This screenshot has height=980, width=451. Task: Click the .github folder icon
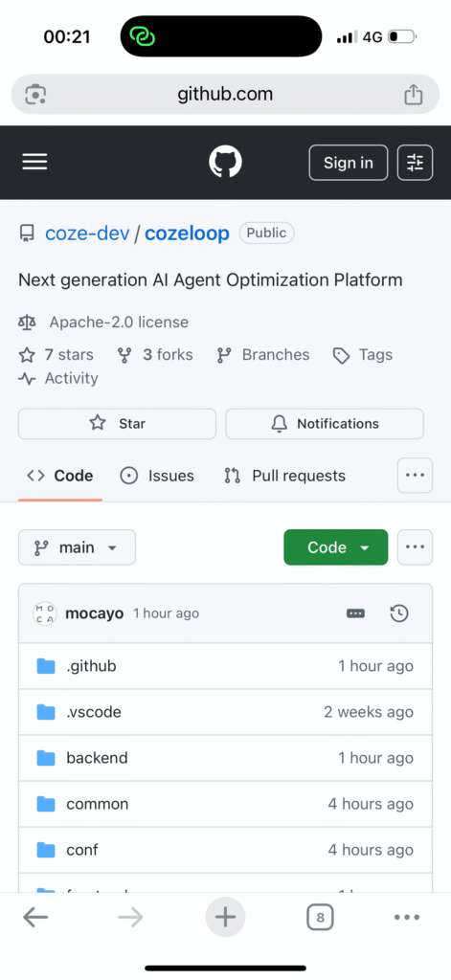point(46,666)
